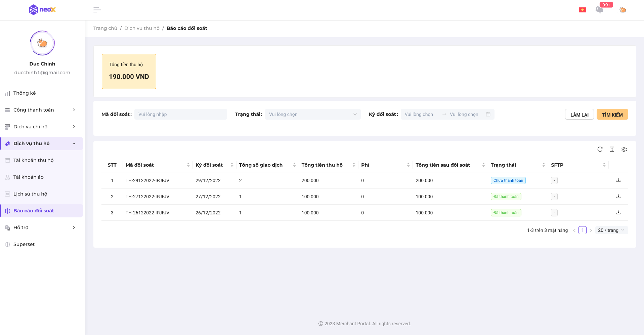
Task: Focus the Mã đối soát input field
Action: point(180,114)
